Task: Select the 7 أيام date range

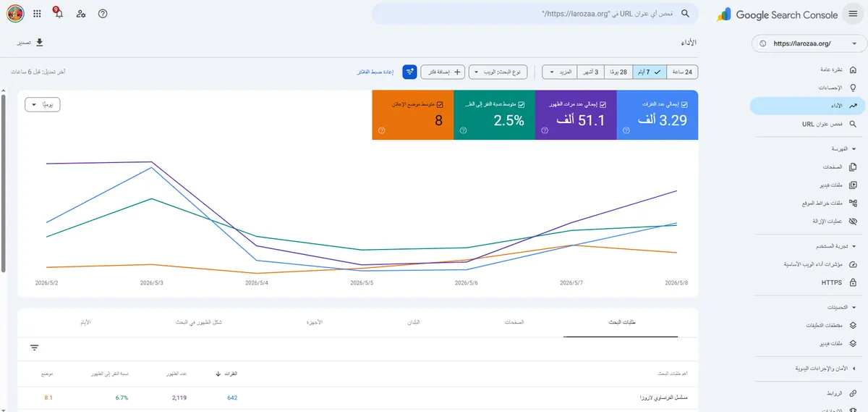Action: point(650,72)
